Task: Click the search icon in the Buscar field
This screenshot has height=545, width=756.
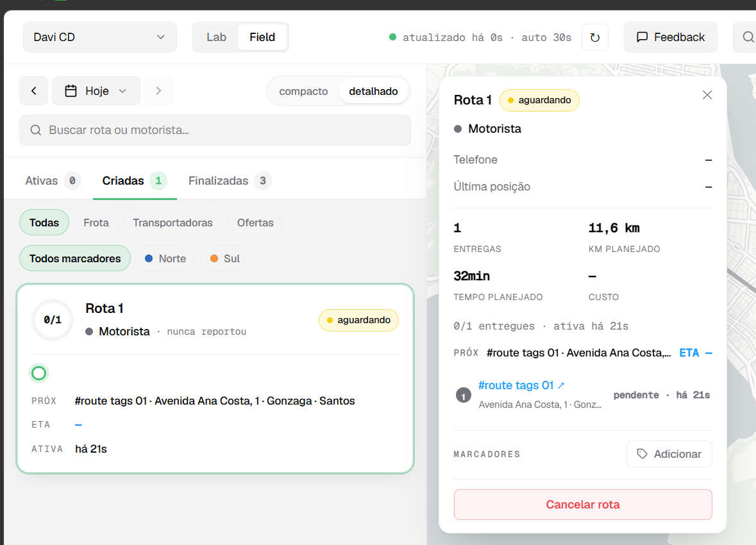Action: [x=36, y=130]
